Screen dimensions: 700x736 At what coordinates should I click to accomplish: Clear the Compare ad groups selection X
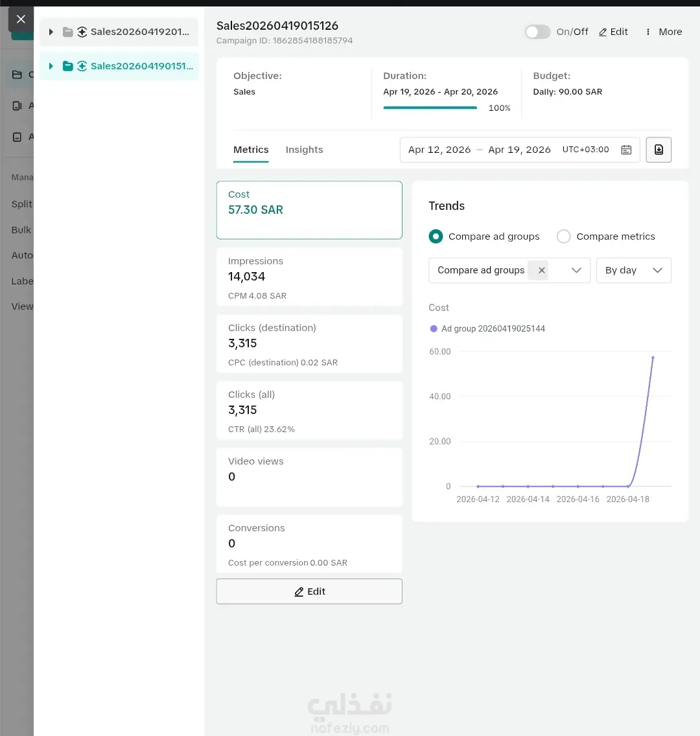pyautogui.click(x=541, y=270)
